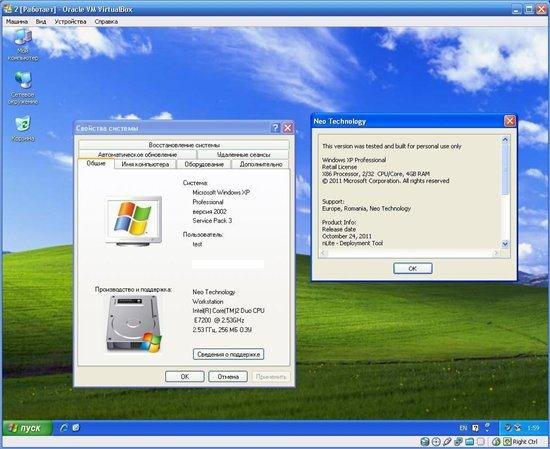The image size is (550, 449).
Task: Click the Сведения о поддержке button
Action: [228, 354]
